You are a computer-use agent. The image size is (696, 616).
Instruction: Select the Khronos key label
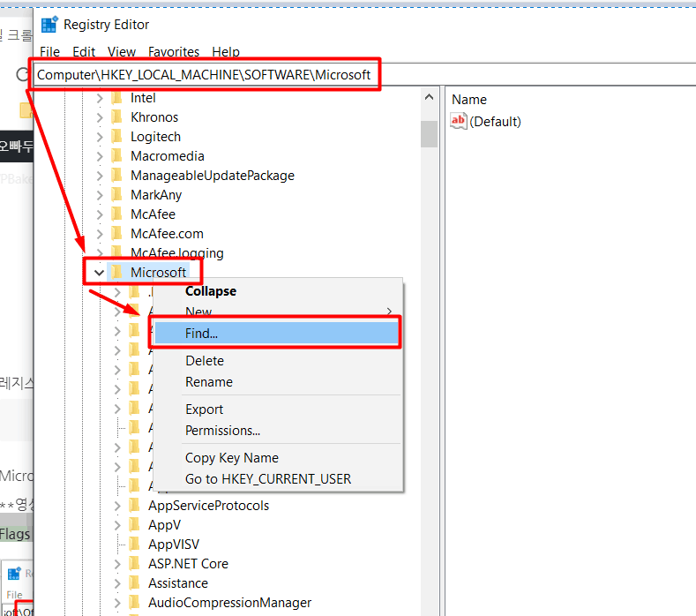(x=154, y=117)
